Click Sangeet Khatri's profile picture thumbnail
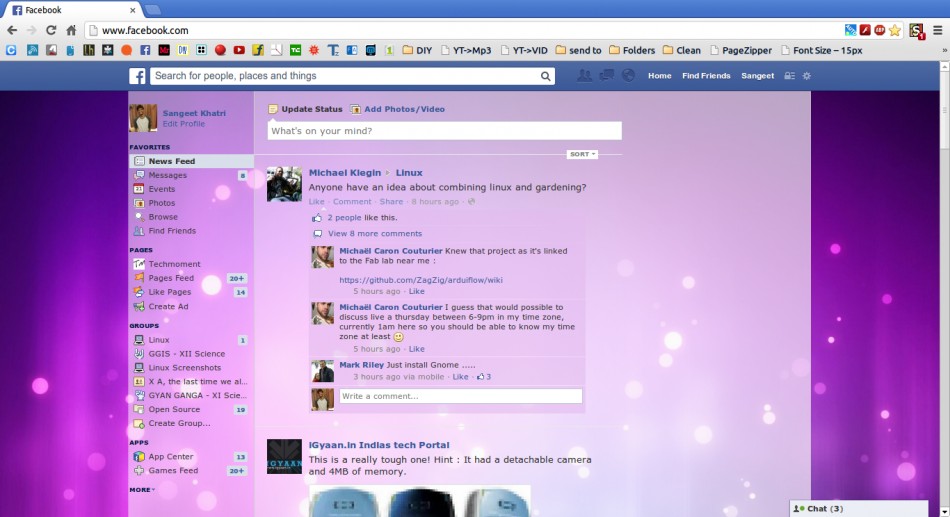This screenshot has width=950, height=517. coord(143,118)
